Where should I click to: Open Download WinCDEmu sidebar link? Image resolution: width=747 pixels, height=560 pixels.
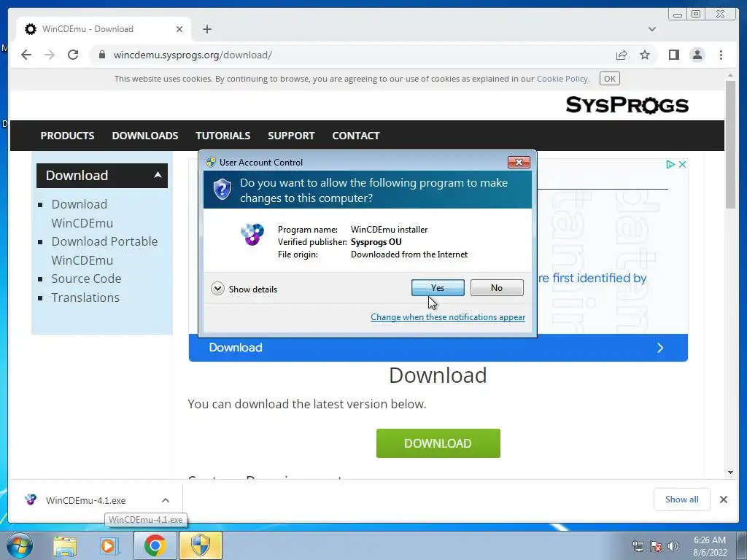82,214
